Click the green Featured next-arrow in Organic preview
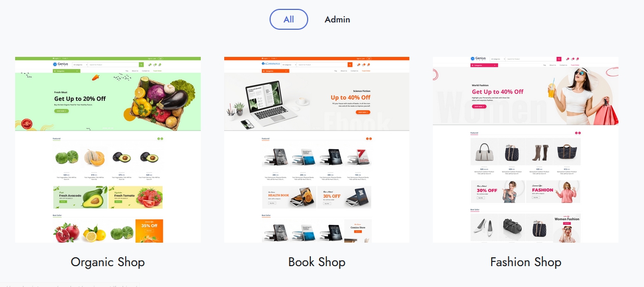 coord(162,139)
